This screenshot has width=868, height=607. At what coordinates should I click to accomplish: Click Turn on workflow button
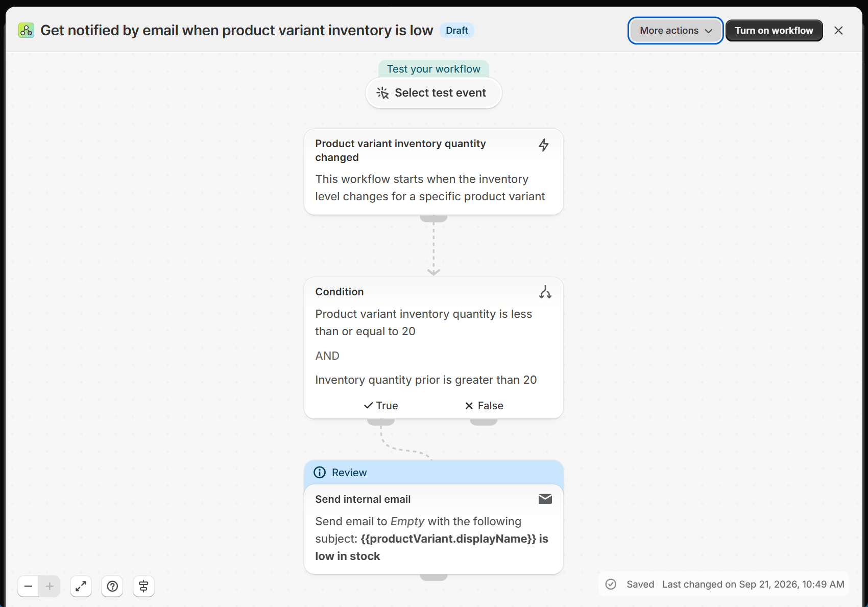pos(774,31)
